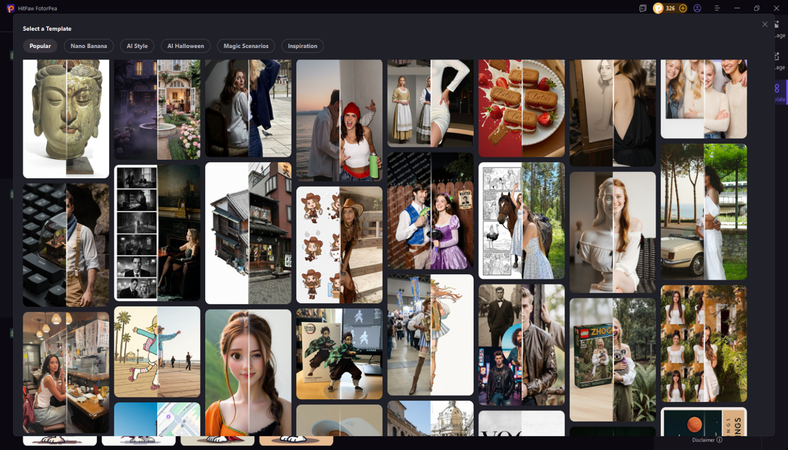The image size is (788, 450).
Task: Click the HitPaw FotorPea app logo
Action: tap(10, 8)
